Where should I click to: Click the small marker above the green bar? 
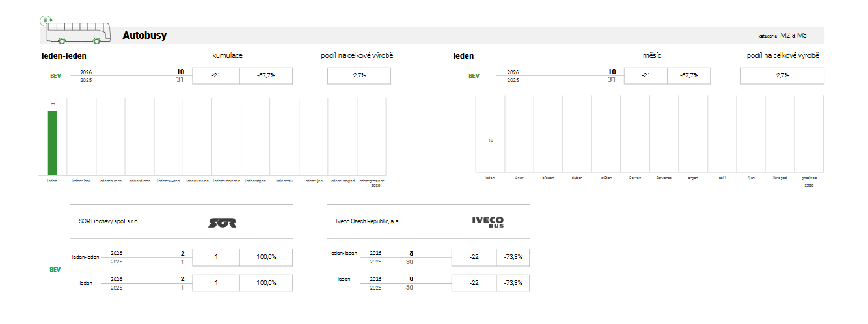pos(53,105)
